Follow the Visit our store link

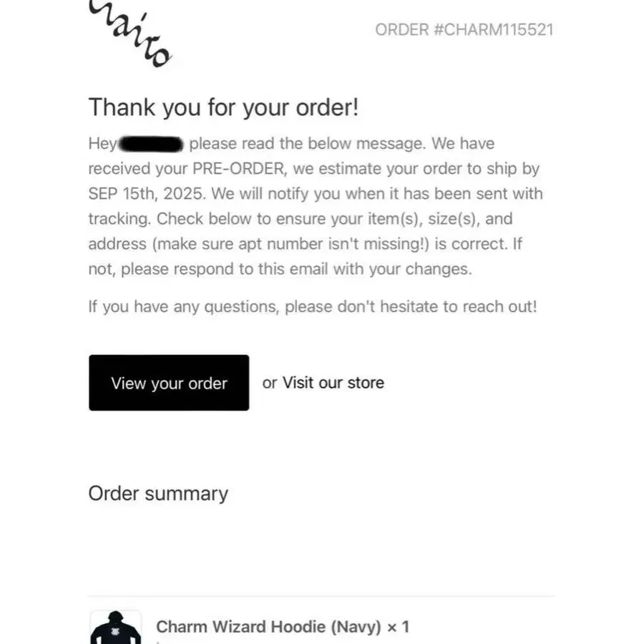pos(333,383)
